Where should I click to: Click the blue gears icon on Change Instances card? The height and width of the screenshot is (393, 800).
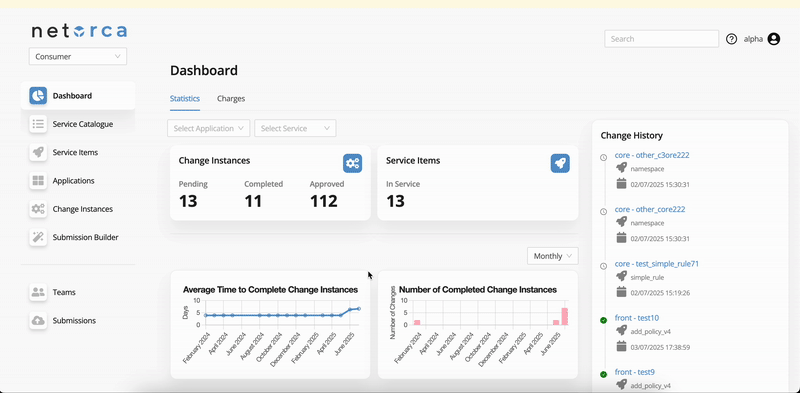click(x=353, y=163)
